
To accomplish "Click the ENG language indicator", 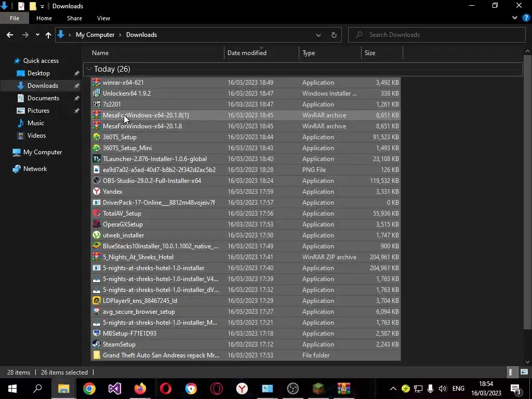I will pyautogui.click(x=458, y=389).
